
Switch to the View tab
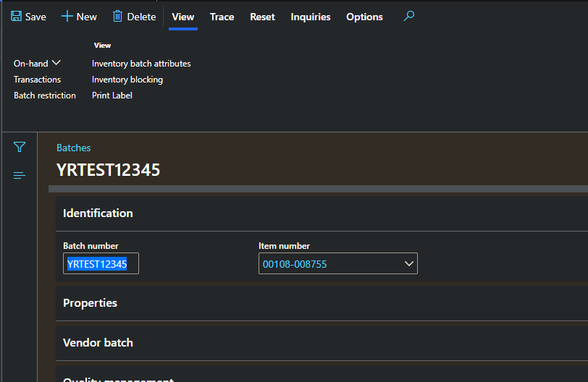(x=183, y=17)
